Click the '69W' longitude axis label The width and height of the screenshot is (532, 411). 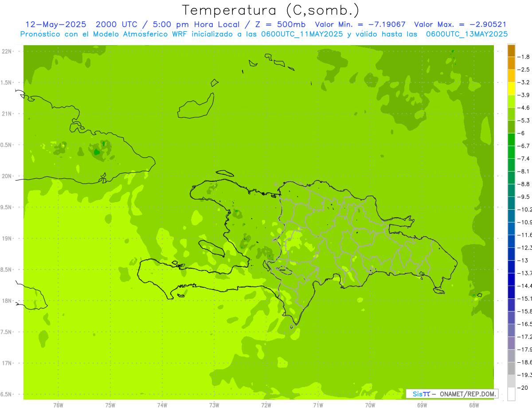pyautogui.click(x=422, y=405)
